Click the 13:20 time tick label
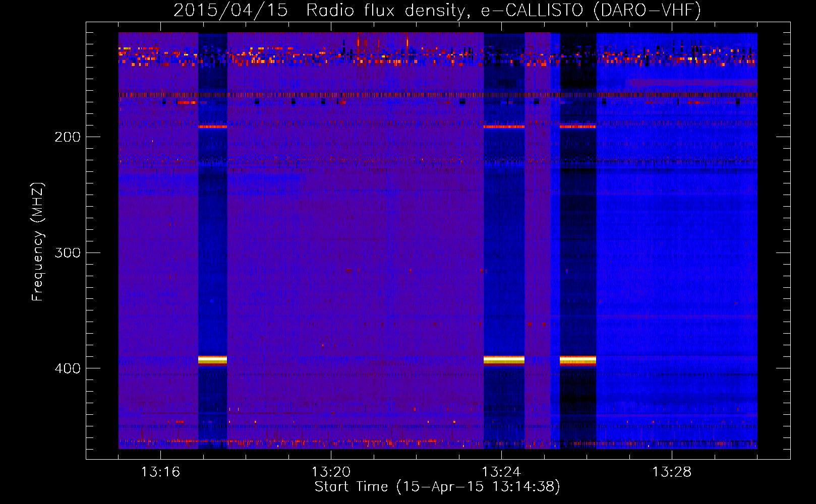The width and height of the screenshot is (816, 504). pos(331,472)
